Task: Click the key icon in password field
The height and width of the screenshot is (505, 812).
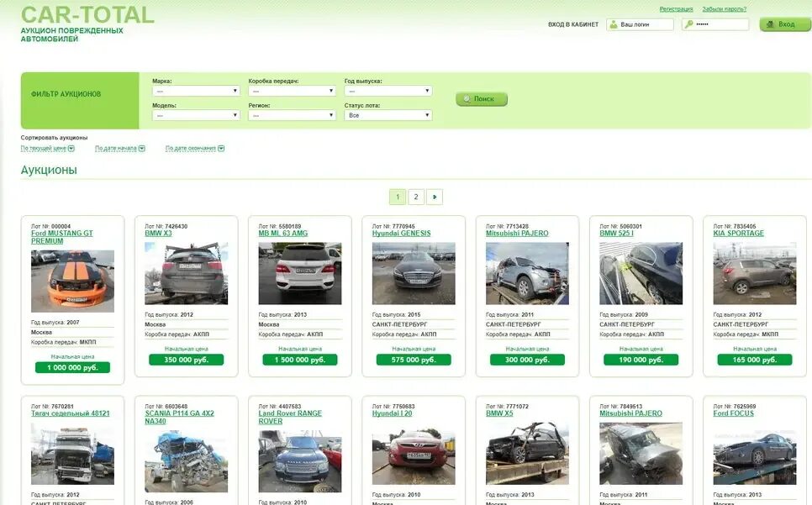Action: coord(688,24)
